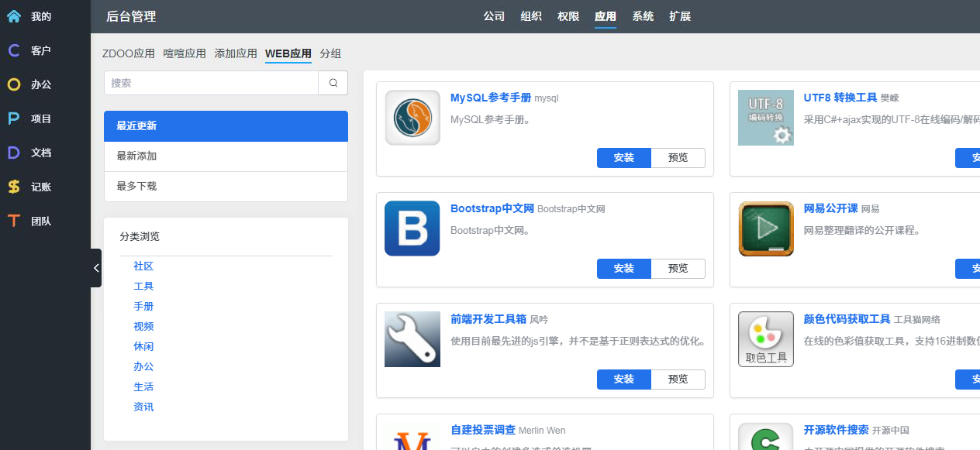The image size is (980, 450).
Task: Click the 网易公开课 app thumbnail
Action: (x=766, y=228)
